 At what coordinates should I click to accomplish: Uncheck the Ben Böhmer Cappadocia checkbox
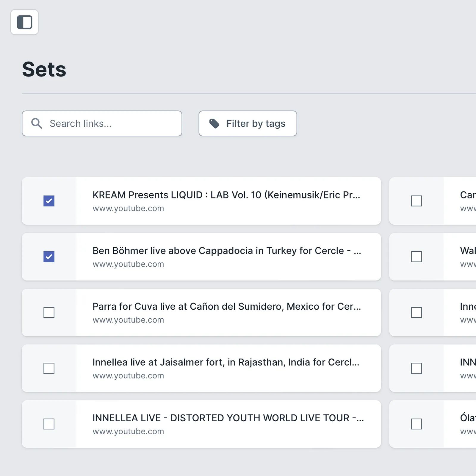click(49, 257)
